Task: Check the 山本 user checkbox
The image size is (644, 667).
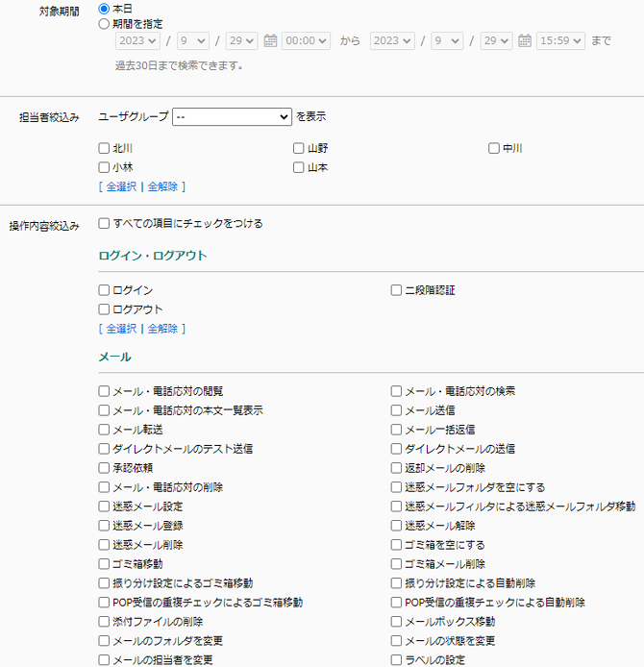Action: coord(299,167)
